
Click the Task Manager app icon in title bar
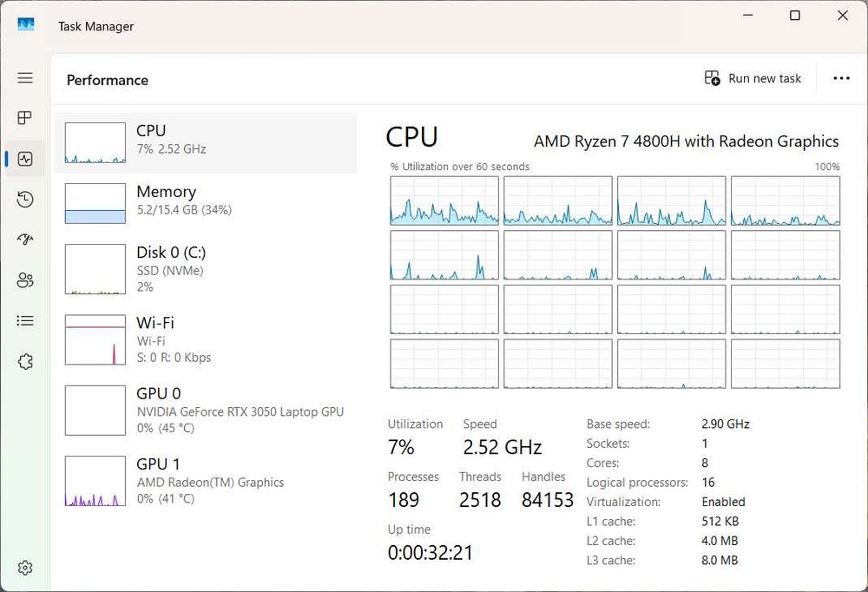(26, 25)
